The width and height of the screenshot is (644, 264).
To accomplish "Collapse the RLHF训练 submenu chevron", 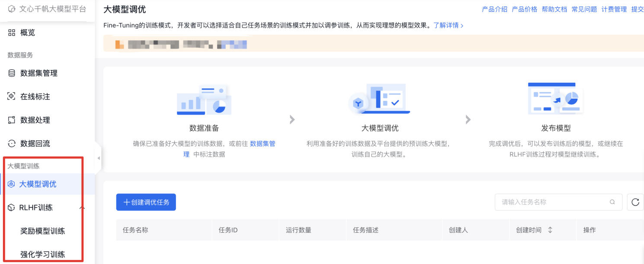I will coord(82,208).
